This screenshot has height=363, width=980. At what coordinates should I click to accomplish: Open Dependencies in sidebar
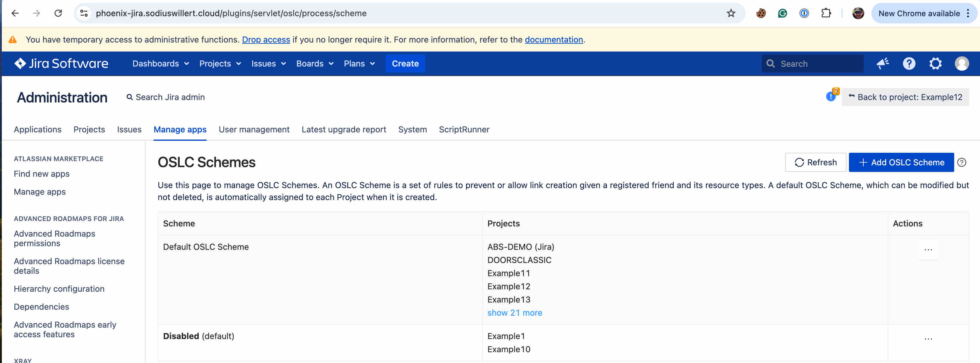41,306
